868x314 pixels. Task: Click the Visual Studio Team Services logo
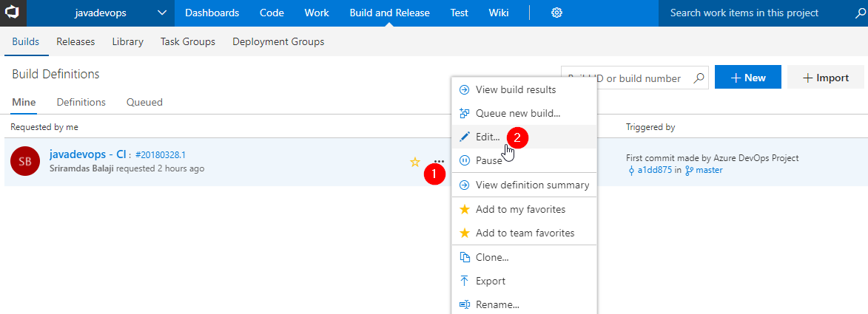[13, 13]
